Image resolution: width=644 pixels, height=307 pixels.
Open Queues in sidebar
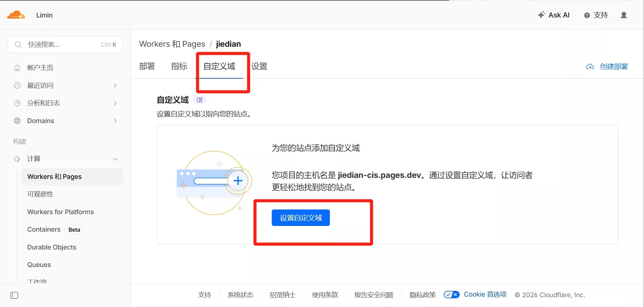coord(39,265)
